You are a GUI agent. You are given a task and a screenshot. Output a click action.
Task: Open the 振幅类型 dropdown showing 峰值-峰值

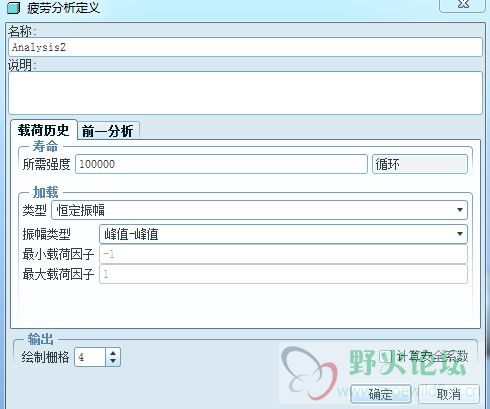[x=283, y=234]
